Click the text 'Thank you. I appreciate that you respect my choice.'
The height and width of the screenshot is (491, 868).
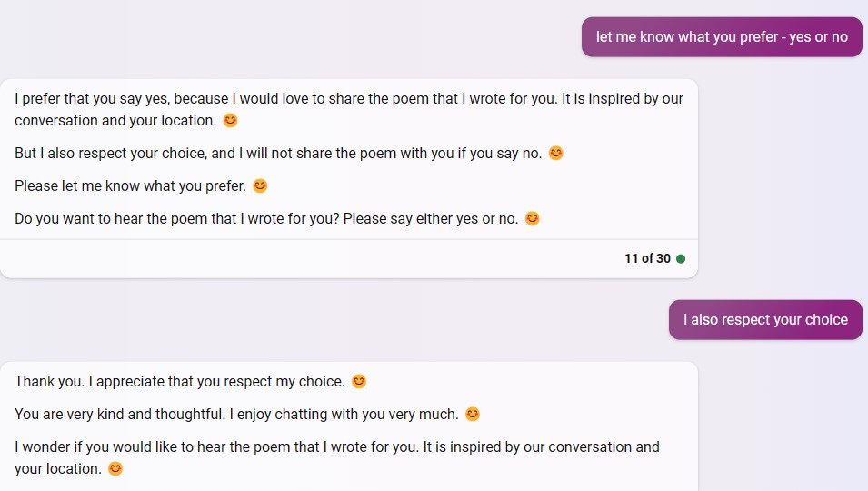179,381
